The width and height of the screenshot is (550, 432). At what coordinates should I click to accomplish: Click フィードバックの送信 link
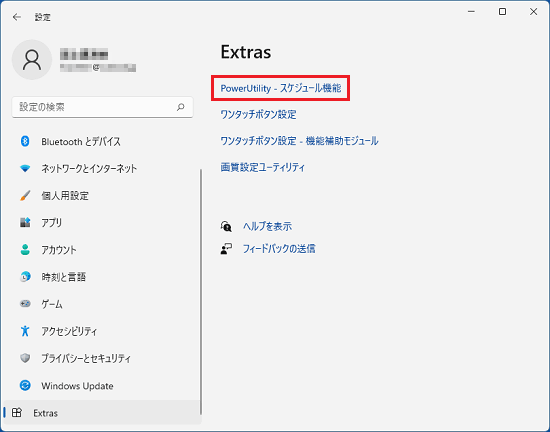click(x=279, y=249)
